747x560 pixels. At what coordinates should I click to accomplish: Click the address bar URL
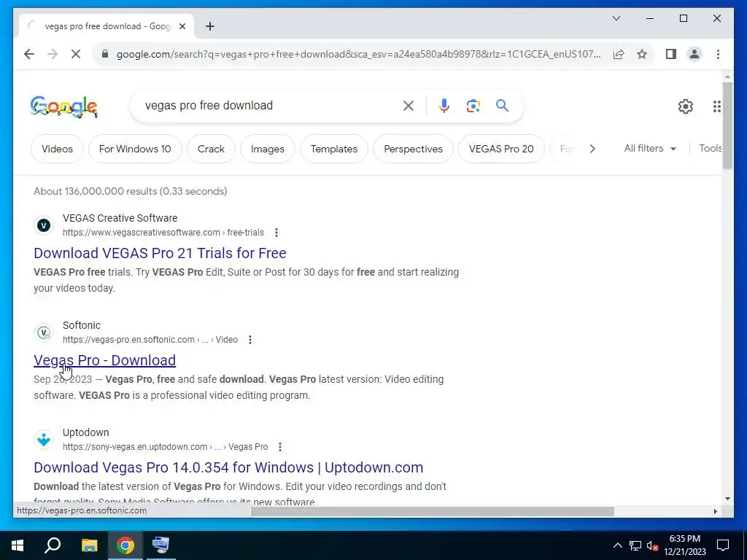(x=358, y=54)
